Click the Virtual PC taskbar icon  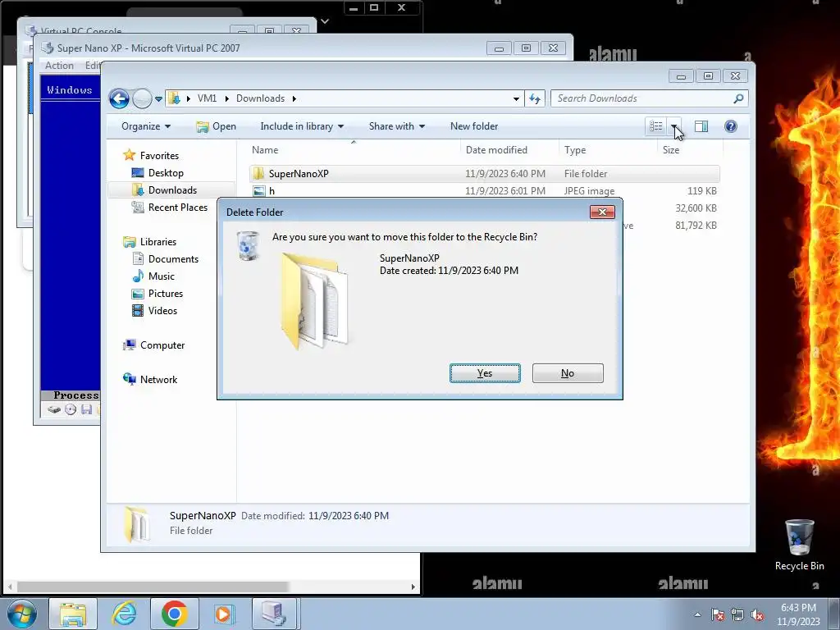click(x=274, y=614)
